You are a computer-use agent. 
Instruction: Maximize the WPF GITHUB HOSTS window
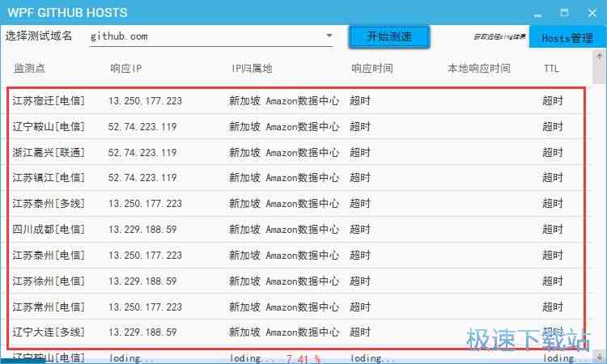564,13
